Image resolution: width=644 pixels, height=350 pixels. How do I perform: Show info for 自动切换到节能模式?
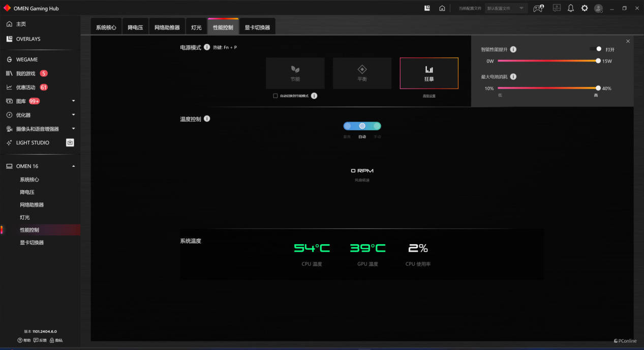[x=314, y=96]
